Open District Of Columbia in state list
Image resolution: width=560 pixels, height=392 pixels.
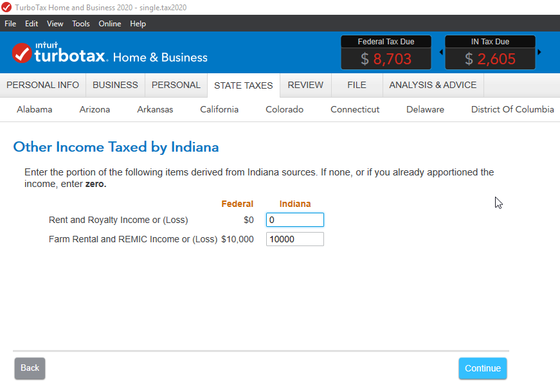512,109
